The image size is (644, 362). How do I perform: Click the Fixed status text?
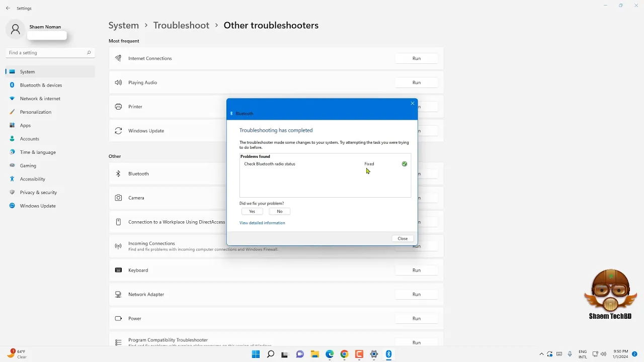[369, 164]
